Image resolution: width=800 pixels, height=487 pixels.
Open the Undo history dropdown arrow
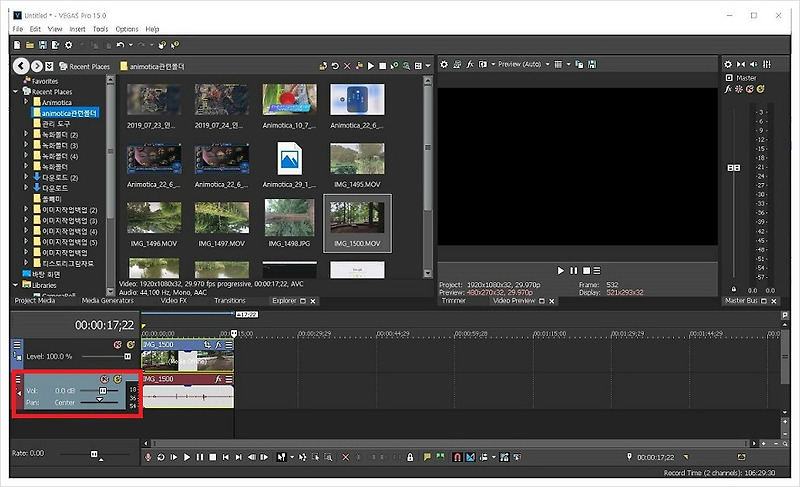click(x=131, y=45)
